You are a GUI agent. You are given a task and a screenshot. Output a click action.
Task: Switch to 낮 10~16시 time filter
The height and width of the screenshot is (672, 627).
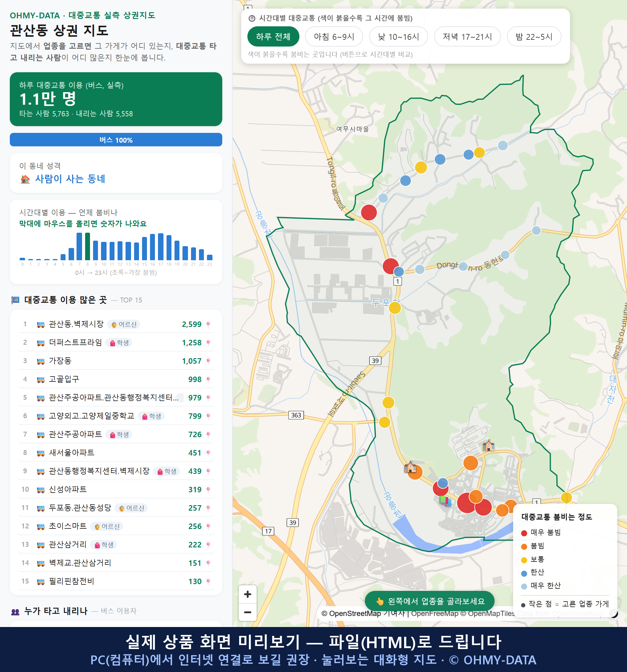(x=398, y=36)
